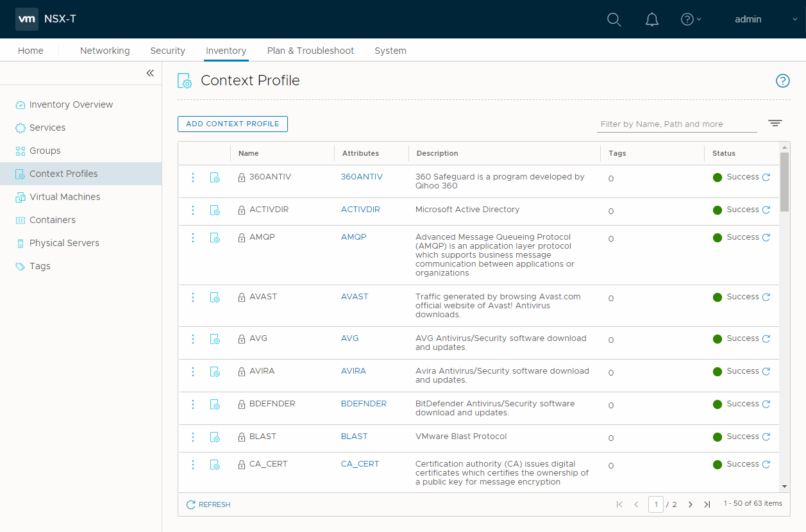The image size is (806, 532).
Task: Click the profile icon in 360ANTIV row
Action: (215, 178)
